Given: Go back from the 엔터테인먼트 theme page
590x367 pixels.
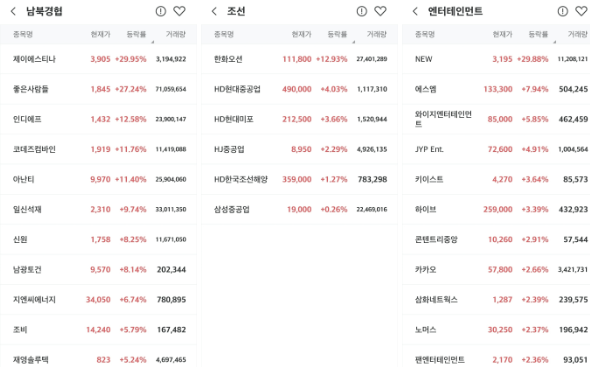Looking at the screenshot, I should tap(415, 11).
